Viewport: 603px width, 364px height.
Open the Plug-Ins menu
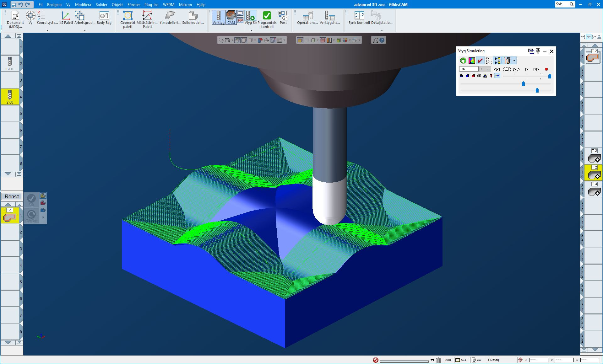tap(151, 5)
